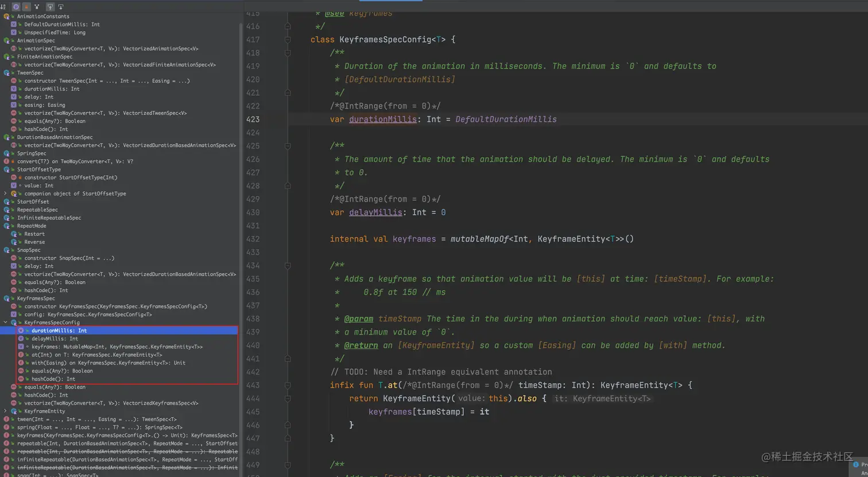This screenshot has width=868, height=477.
Task: Fold the doc comment starting line 425
Action: tap(288, 146)
